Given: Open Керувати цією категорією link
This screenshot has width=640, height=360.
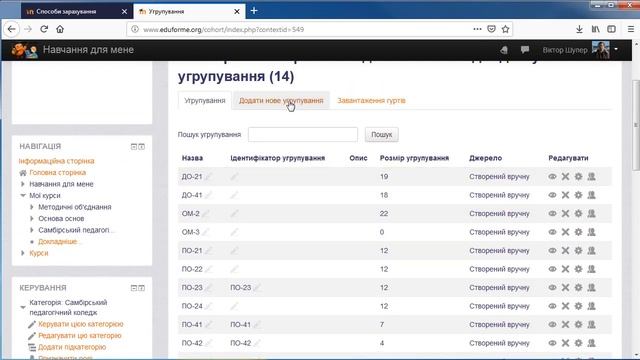Looking at the screenshot, I should click(x=81, y=324).
